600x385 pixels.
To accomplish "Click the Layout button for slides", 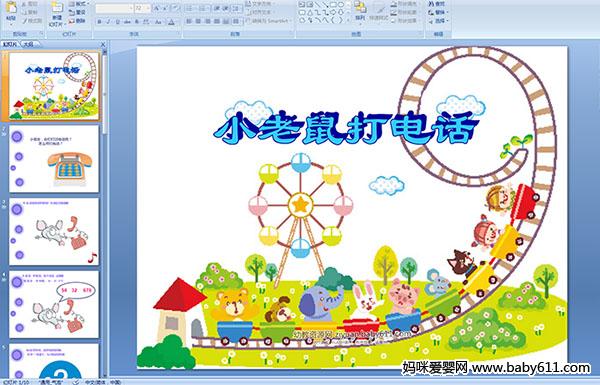I will click(x=78, y=4).
